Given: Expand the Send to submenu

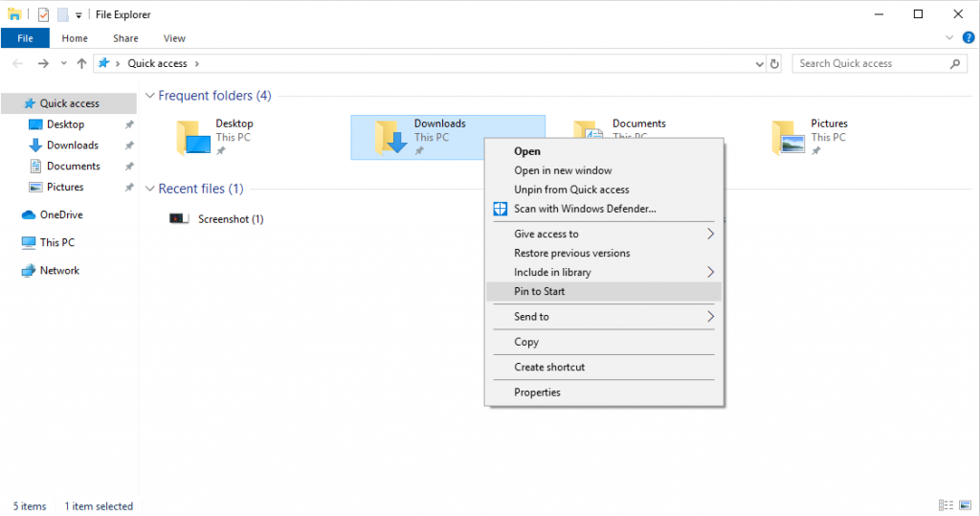Looking at the screenshot, I should 604,317.
